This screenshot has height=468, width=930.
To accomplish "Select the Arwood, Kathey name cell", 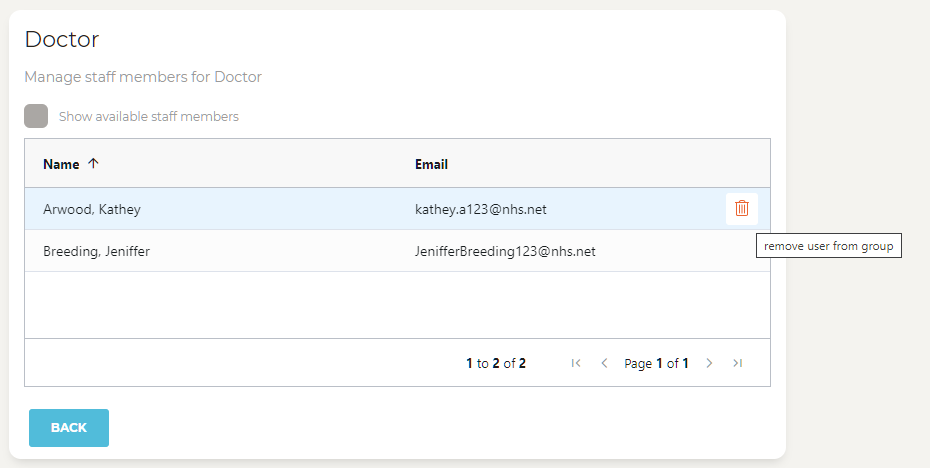I will (92, 210).
